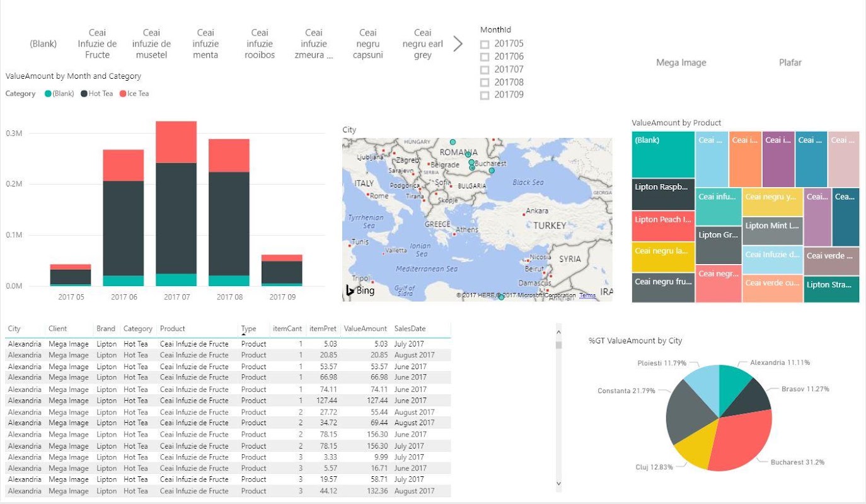
Task: Select the Plafar client slicer
Action: pos(790,62)
